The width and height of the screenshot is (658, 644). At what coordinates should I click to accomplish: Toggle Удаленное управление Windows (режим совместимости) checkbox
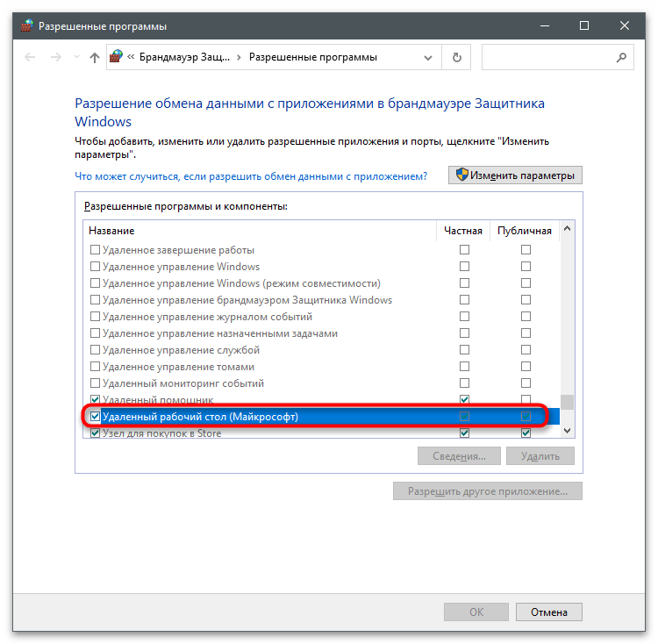point(96,283)
